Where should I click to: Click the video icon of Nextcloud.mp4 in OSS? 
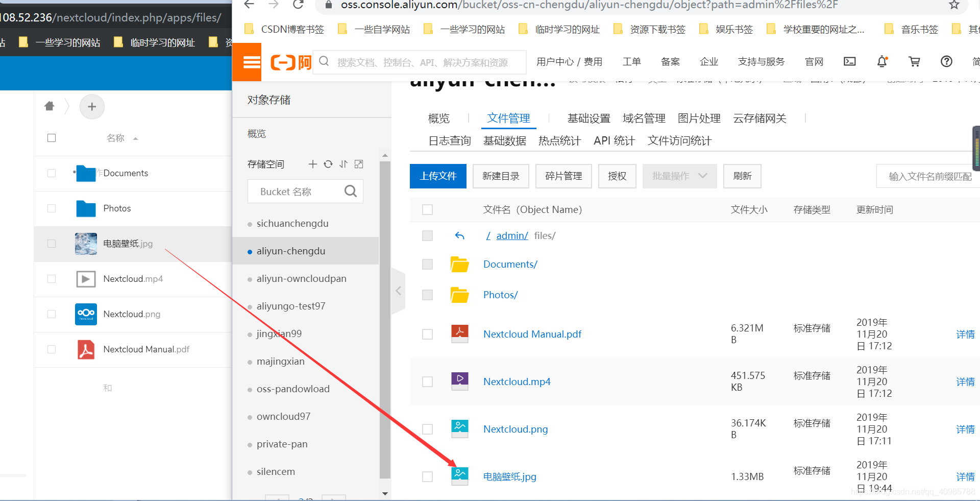coord(460,381)
